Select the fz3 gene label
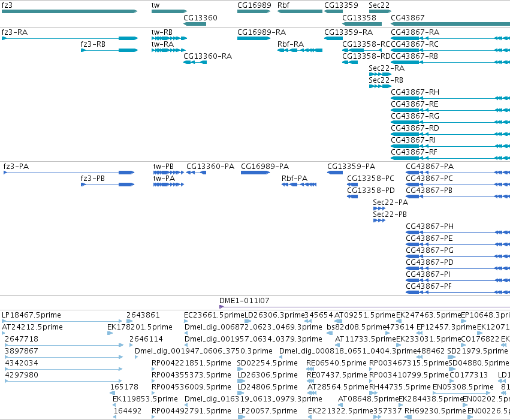 pos(7,5)
